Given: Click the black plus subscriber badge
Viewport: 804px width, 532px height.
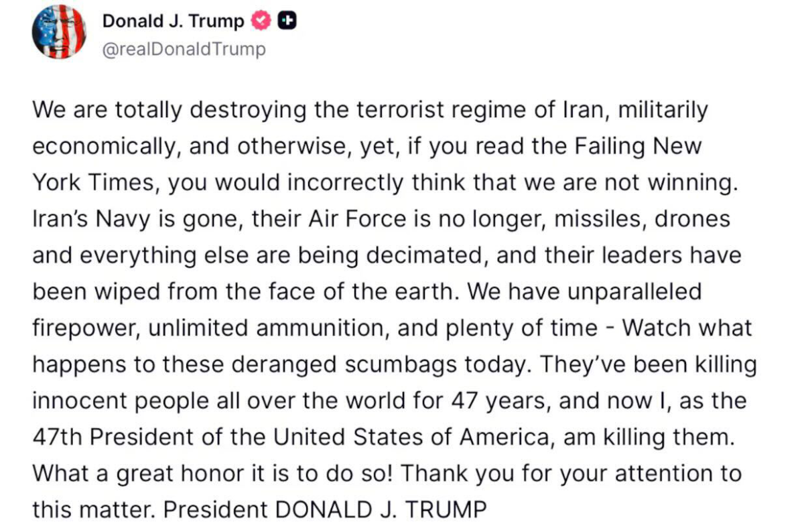Looking at the screenshot, I should coord(287,21).
